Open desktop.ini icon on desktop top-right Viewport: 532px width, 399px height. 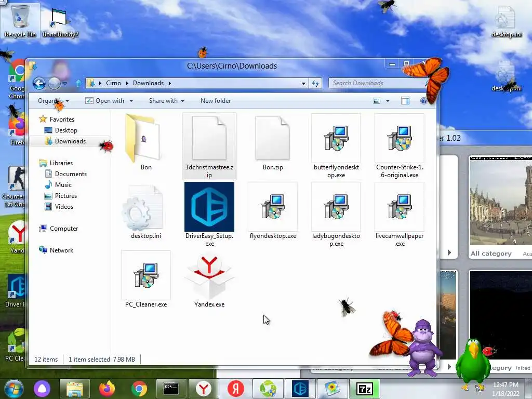(x=506, y=21)
